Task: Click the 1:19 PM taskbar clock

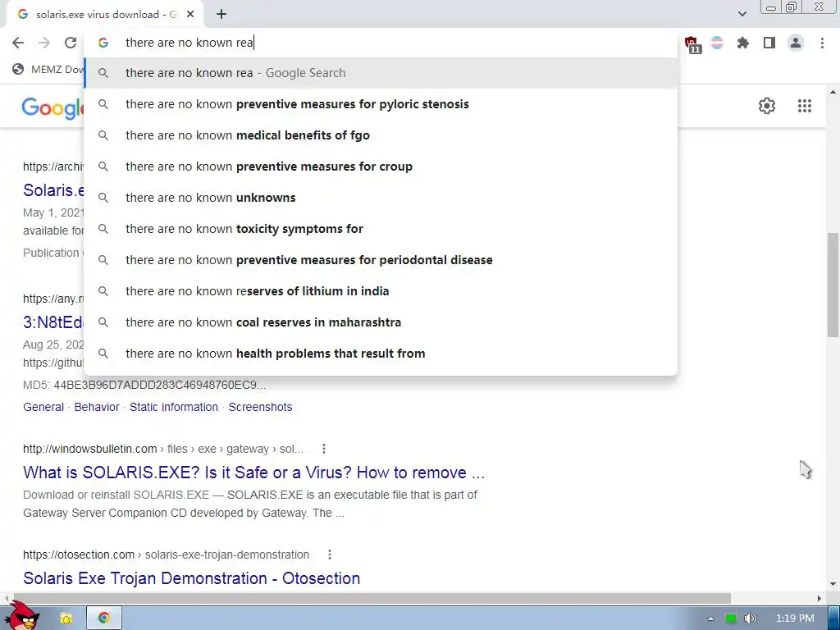Action: [795, 619]
